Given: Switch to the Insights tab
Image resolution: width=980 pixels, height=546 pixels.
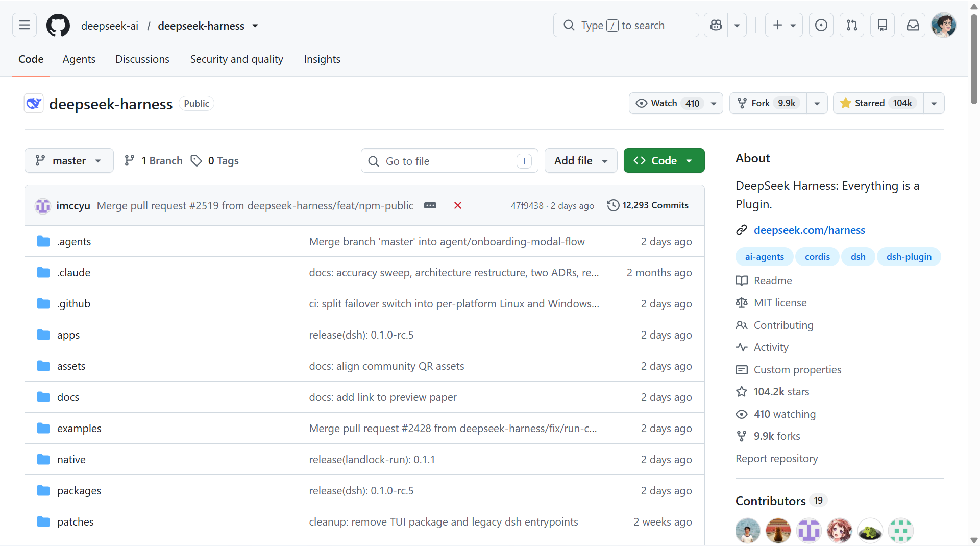Looking at the screenshot, I should click(x=322, y=59).
